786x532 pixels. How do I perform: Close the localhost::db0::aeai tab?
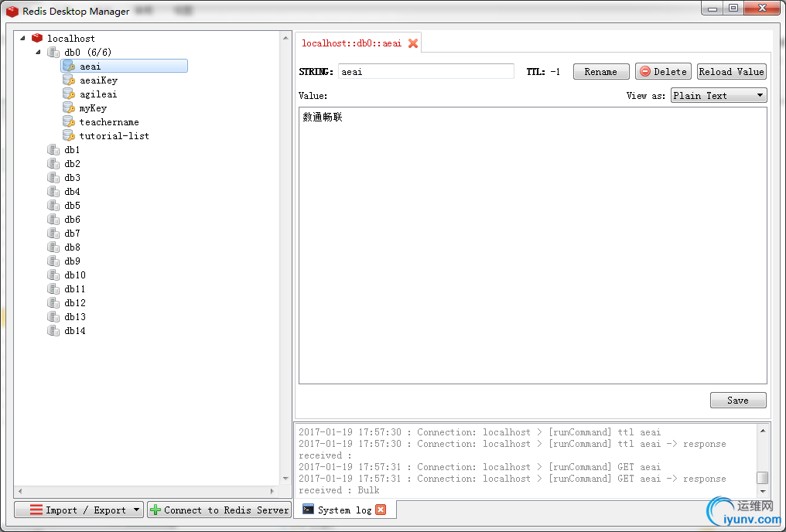413,43
